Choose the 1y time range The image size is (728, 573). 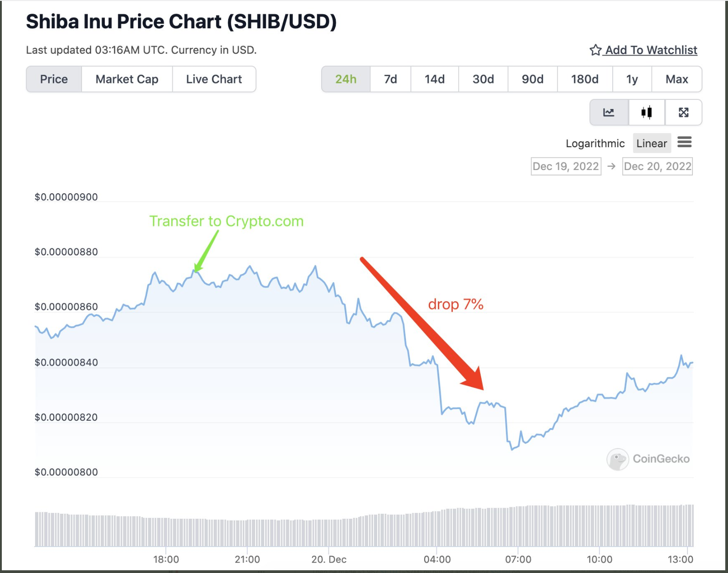pos(632,79)
